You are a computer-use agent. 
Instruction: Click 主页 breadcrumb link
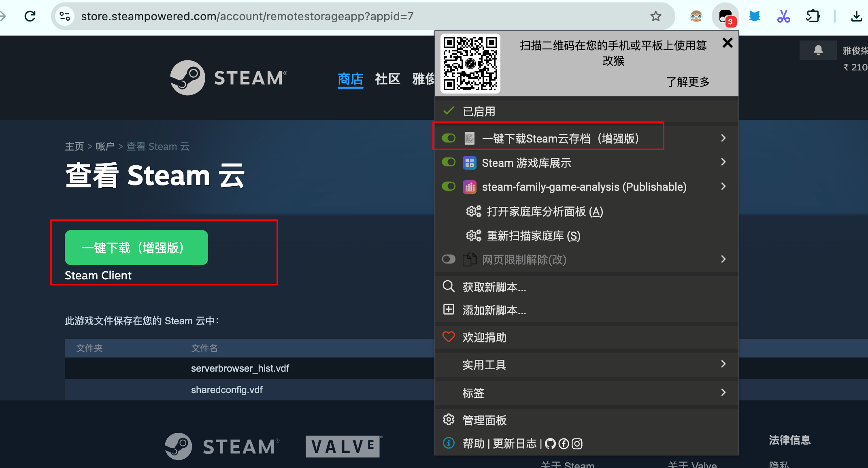[x=74, y=146]
